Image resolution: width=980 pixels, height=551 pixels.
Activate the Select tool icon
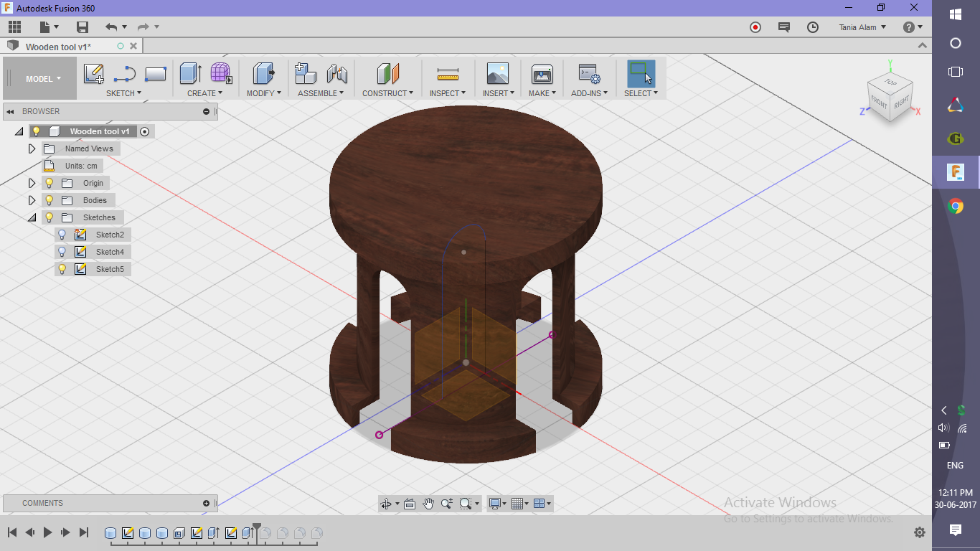[641, 73]
